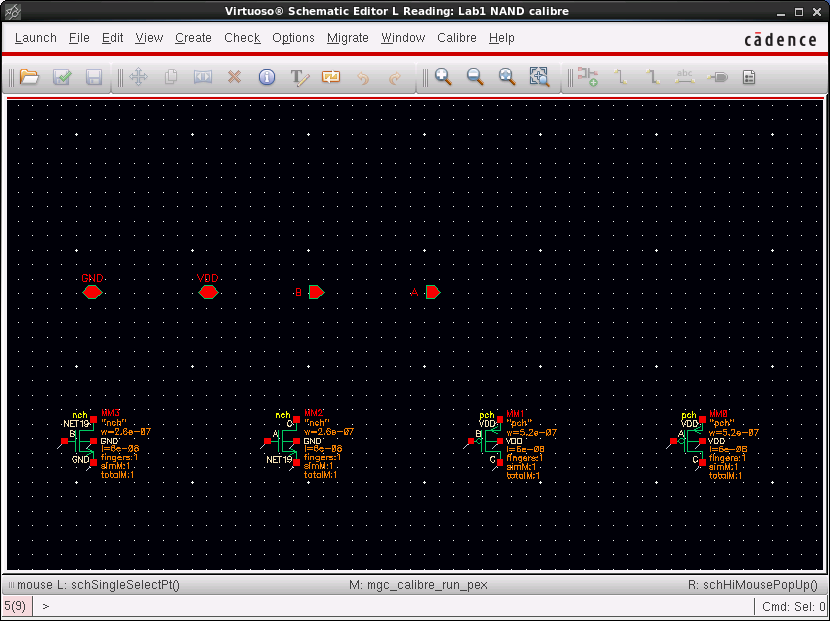Click the Virtuoso application icon in title bar
The width and height of the screenshot is (830, 621).
point(13,11)
